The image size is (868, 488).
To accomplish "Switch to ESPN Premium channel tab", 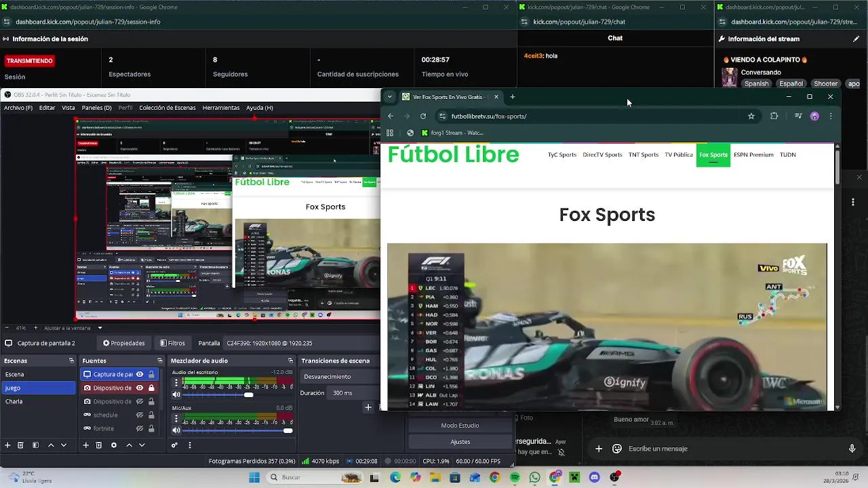I will point(753,155).
